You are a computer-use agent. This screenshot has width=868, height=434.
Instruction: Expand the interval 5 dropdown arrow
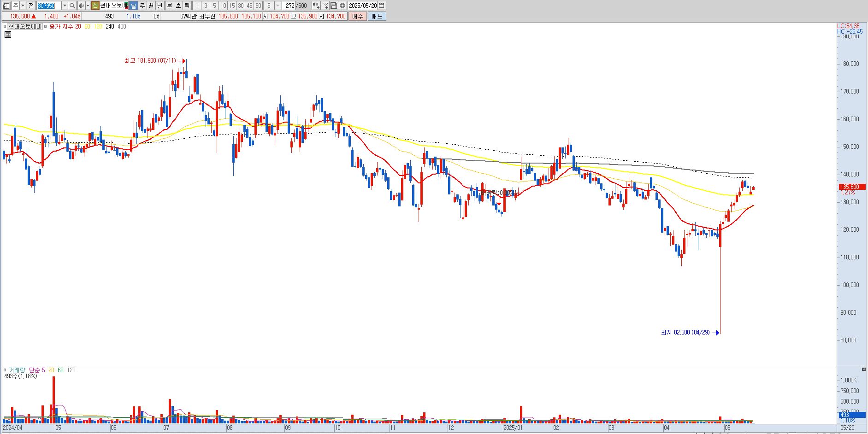click(x=278, y=6)
